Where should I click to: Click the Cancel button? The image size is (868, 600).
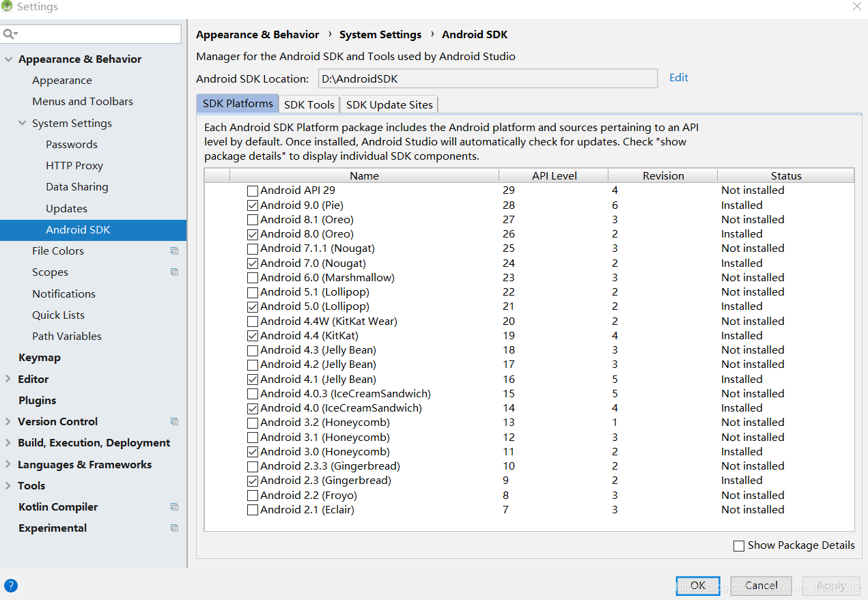coord(761,586)
